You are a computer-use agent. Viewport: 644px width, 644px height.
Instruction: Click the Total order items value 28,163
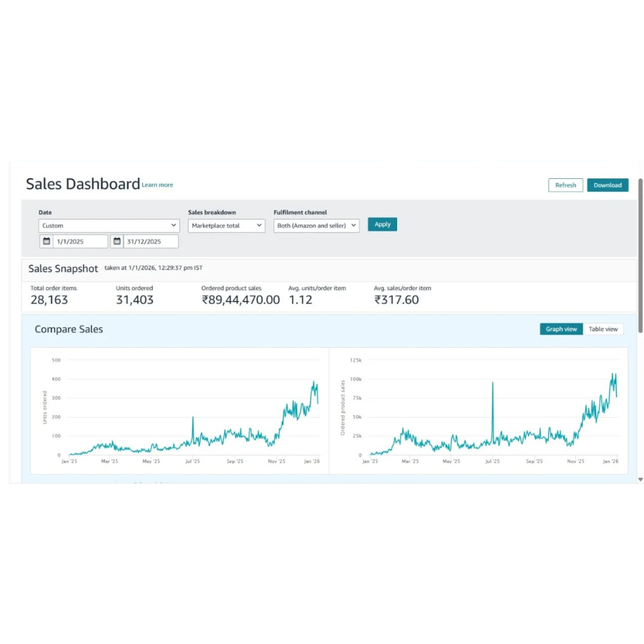coord(49,300)
